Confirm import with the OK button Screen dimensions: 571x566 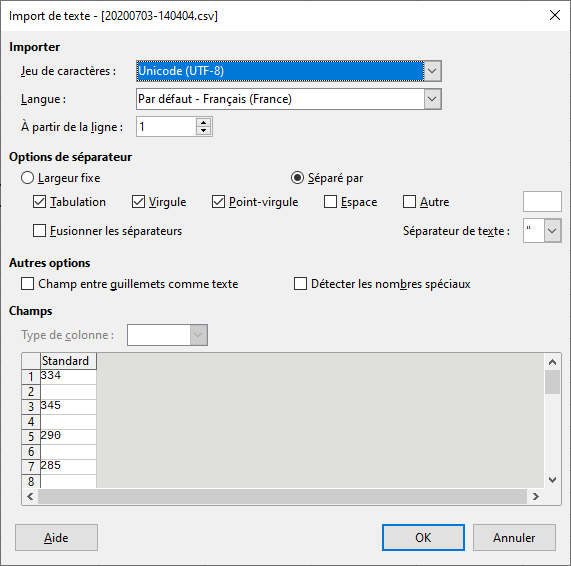pos(423,538)
